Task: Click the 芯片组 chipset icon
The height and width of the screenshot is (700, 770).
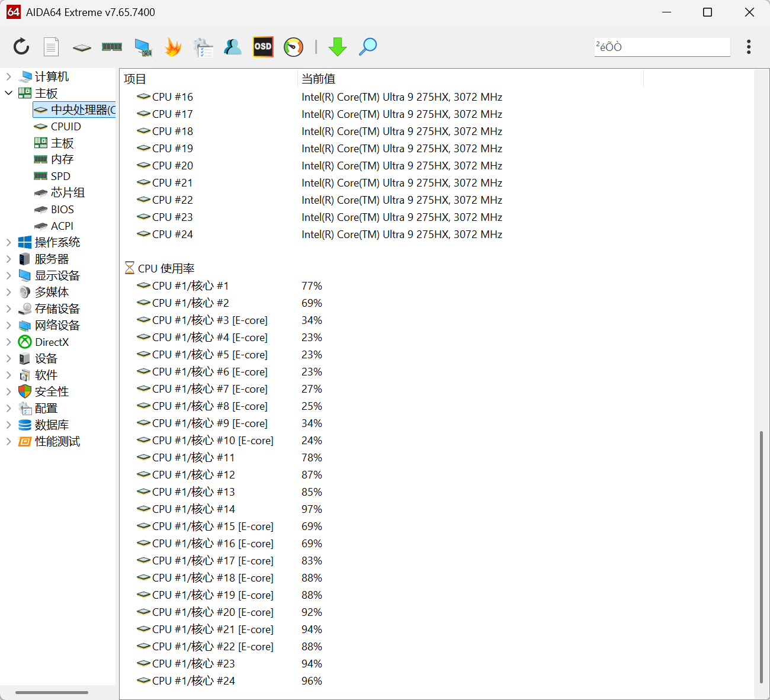Action: click(40, 192)
